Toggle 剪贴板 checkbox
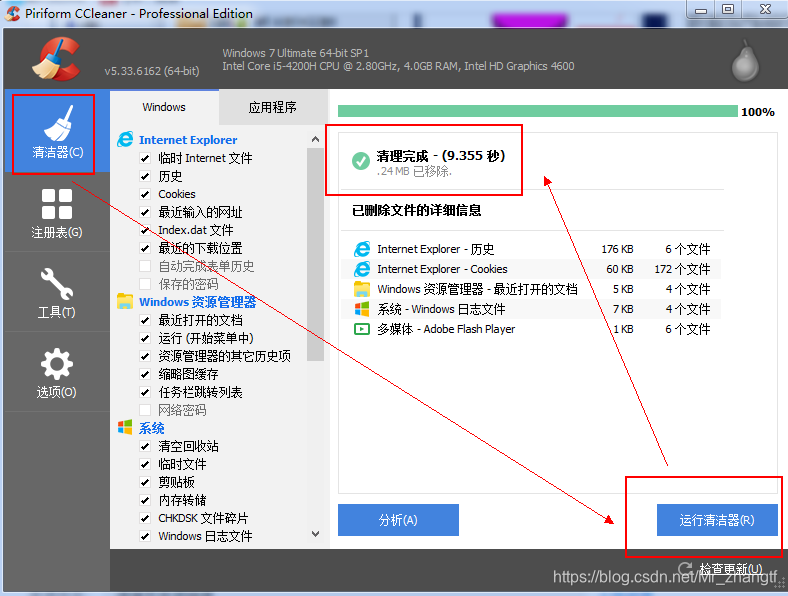788x596 pixels. [x=145, y=482]
